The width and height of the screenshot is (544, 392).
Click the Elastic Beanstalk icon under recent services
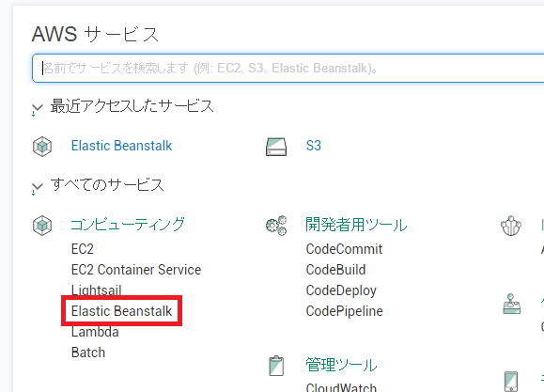[42, 146]
